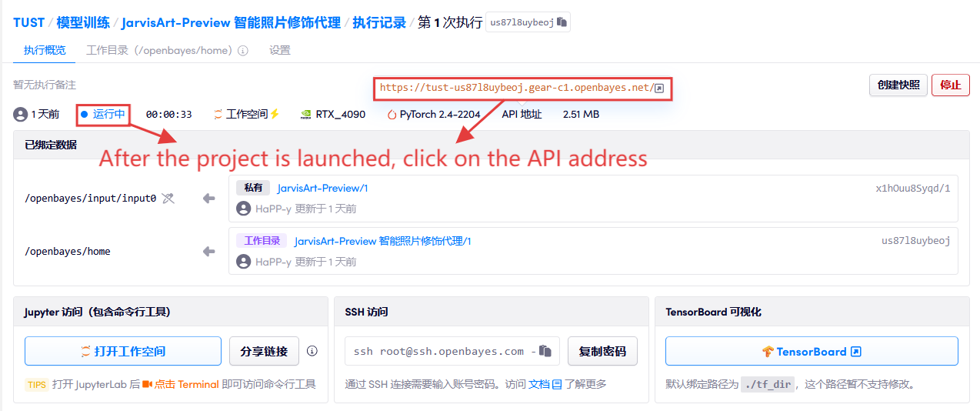This screenshot has height=411, width=980.
Task: Launch TensorBoard visualization
Action: click(x=812, y=351)
